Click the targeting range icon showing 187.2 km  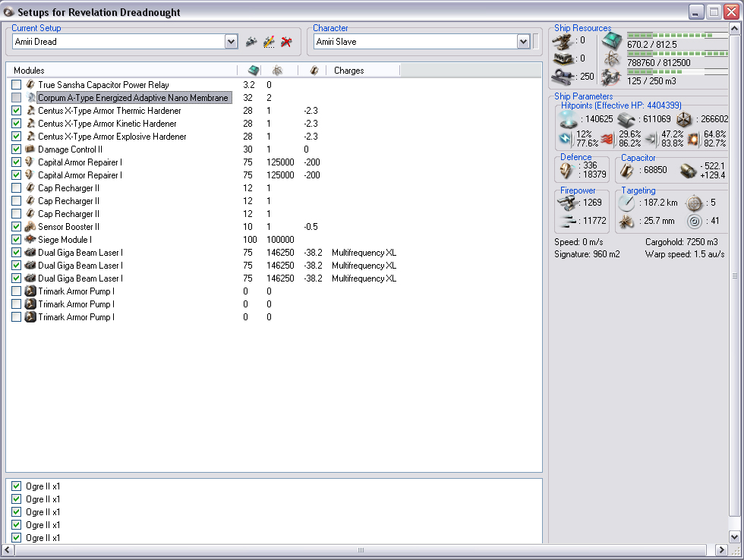coord(626,203)
